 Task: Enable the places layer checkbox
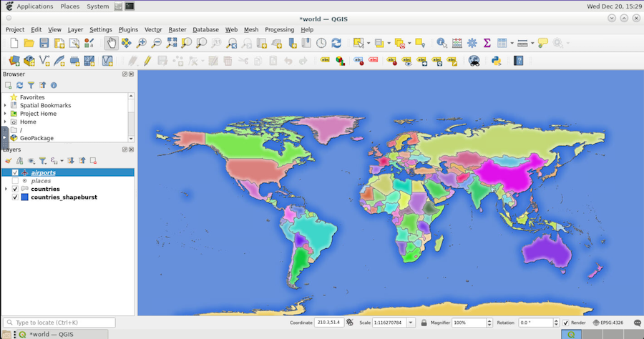point(15,180)
